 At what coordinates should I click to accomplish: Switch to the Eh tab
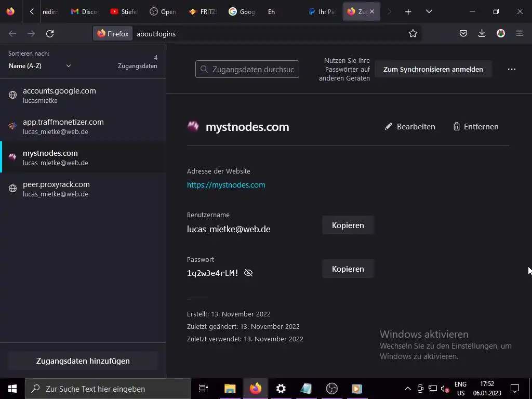pyautogui.click(x=282, y=12)
